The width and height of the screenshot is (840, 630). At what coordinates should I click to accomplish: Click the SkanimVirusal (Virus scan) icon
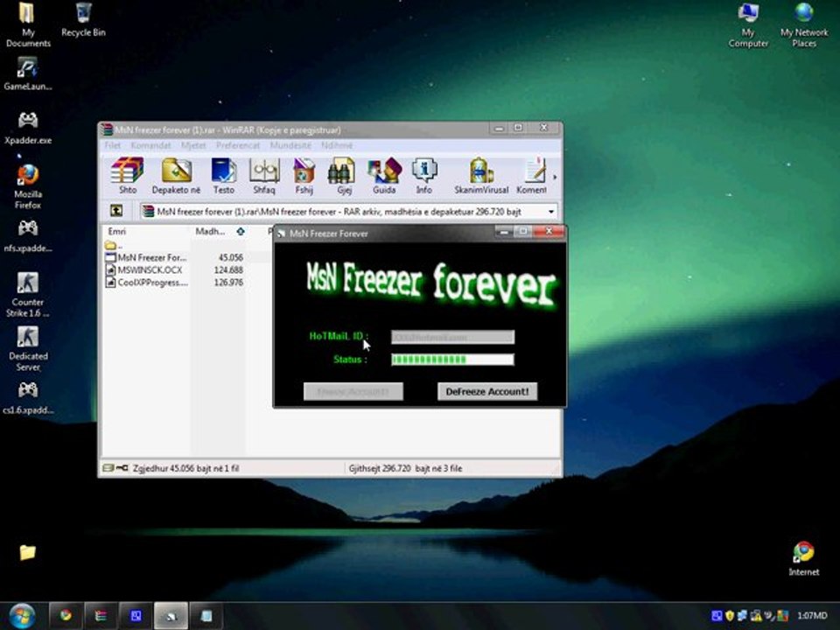[x=481, y=176]
